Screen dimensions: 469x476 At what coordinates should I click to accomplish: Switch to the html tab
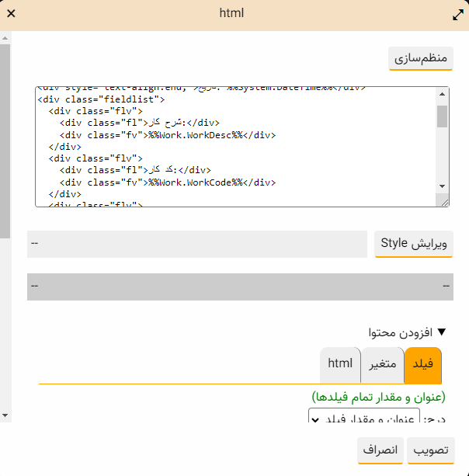[340, 364]
